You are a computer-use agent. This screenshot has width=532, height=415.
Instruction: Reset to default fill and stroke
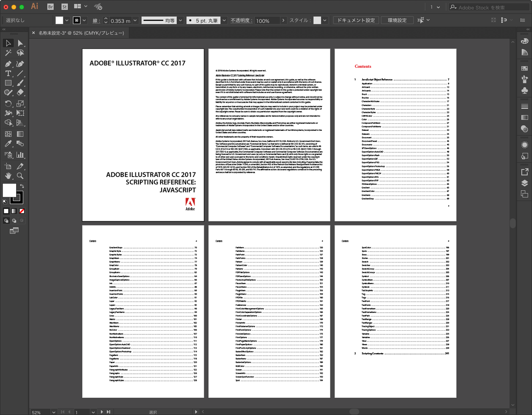[x=5, y=201]
